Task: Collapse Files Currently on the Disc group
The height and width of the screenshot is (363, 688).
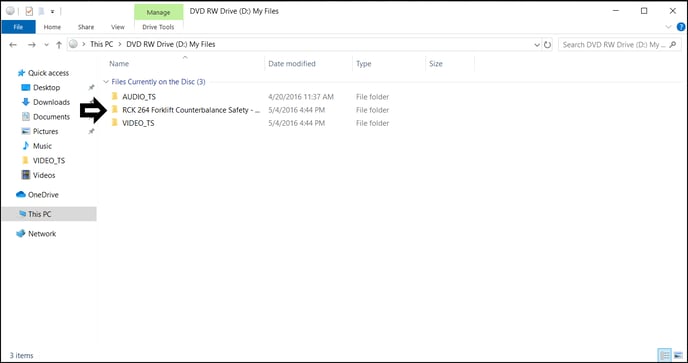Action: click(x=106, y=82)
